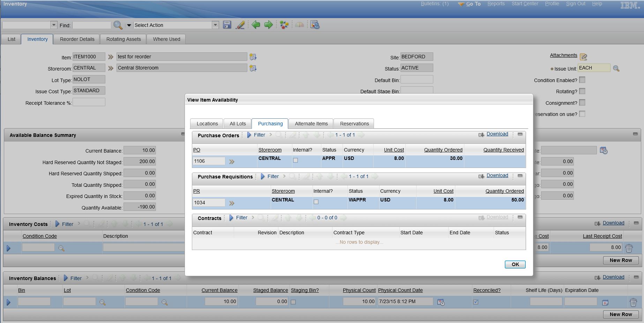The image size is (644, 323).
Task: Enable the Consignment checkbox
Action: [x=582, y=103]
